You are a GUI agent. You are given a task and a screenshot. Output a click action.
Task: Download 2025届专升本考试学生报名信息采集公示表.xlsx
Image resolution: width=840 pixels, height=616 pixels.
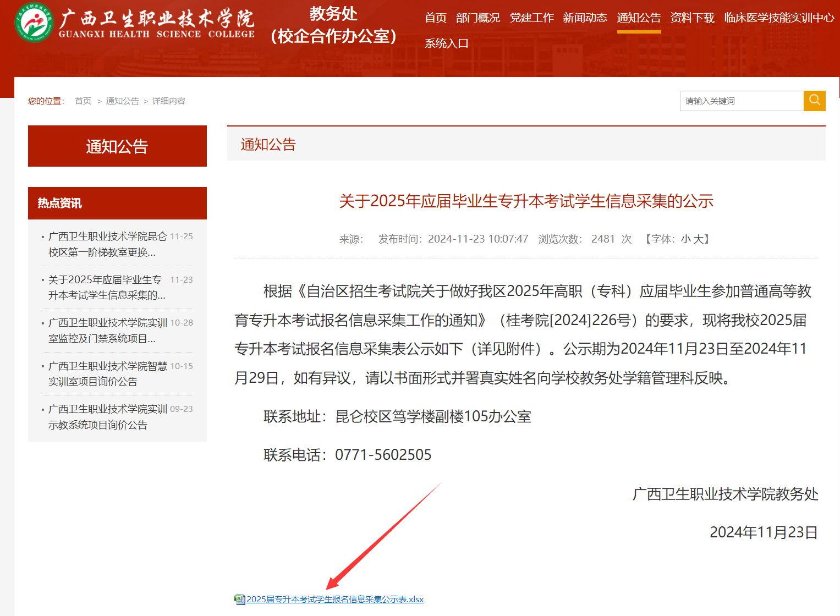coord(335,599)
